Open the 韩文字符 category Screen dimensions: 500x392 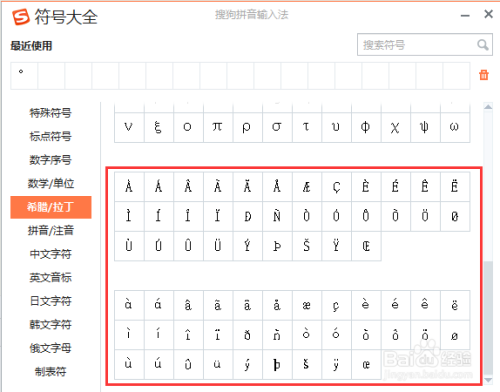coord(50,325)
